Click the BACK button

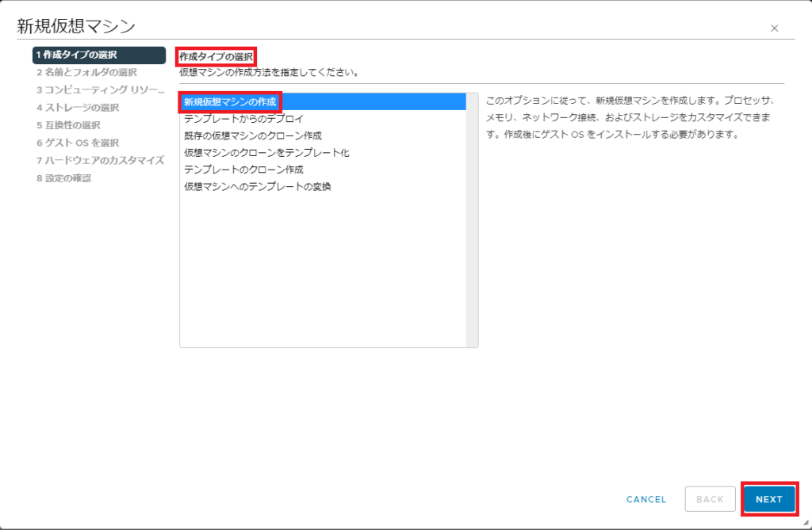710,499
